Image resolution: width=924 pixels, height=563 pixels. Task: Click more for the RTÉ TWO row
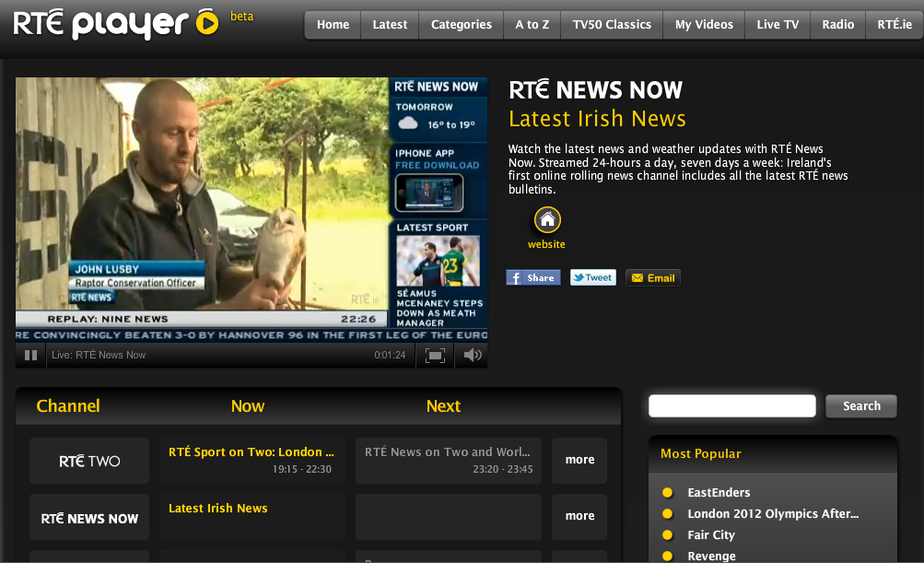click(579, 461)
